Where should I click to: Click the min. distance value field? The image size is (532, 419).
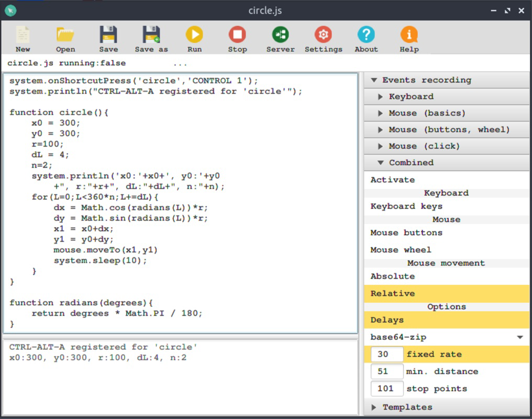click(387, 371)
